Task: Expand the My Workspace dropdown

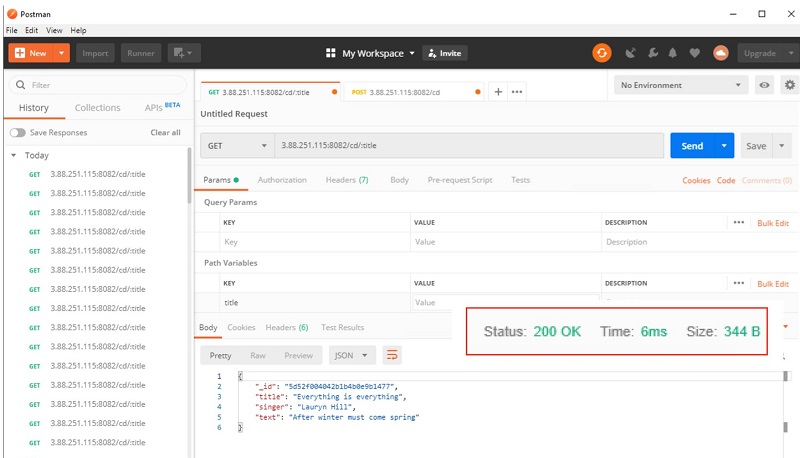Action: pos(412,53)
